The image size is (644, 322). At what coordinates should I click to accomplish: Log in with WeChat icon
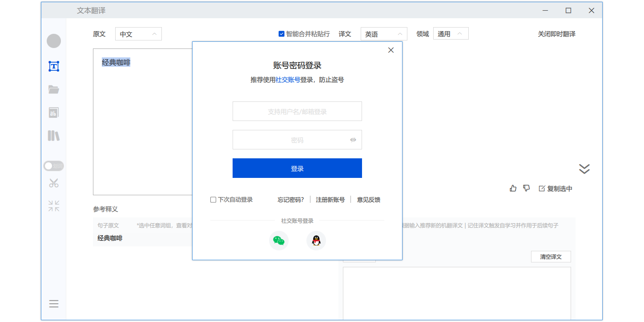click(279, 241)
